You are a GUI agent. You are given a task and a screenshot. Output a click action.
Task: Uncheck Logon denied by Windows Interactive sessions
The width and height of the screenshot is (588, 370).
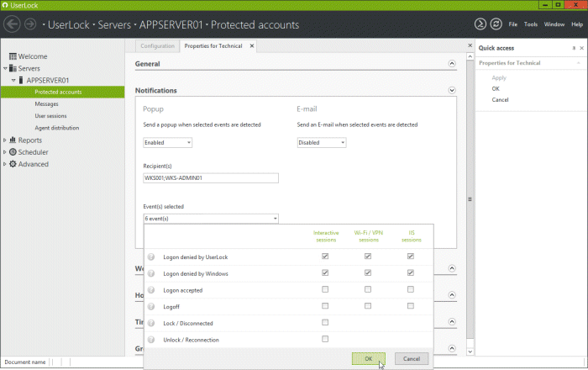pyautogui.click(x=325, y=272)
